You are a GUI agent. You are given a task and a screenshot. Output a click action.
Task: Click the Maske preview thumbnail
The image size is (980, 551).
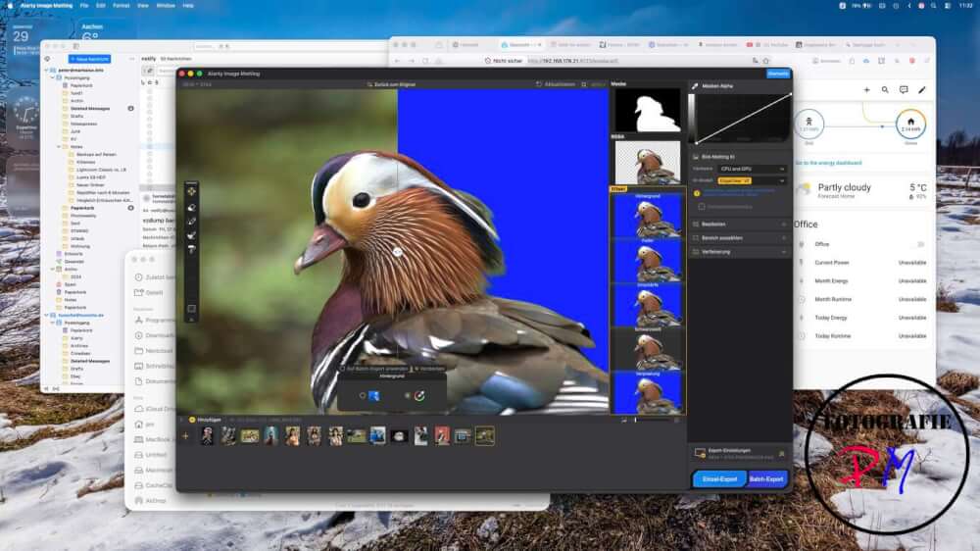(x=648, y=110)
